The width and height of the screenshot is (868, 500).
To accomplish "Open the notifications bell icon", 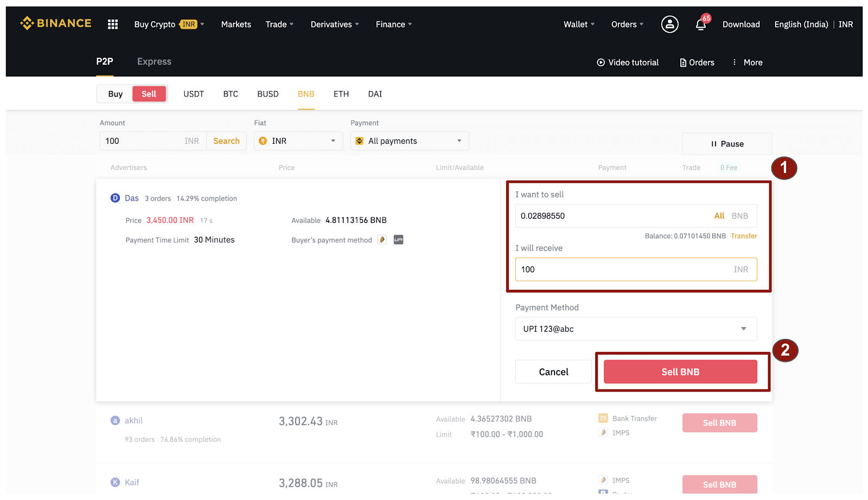I will click(701, 24).
